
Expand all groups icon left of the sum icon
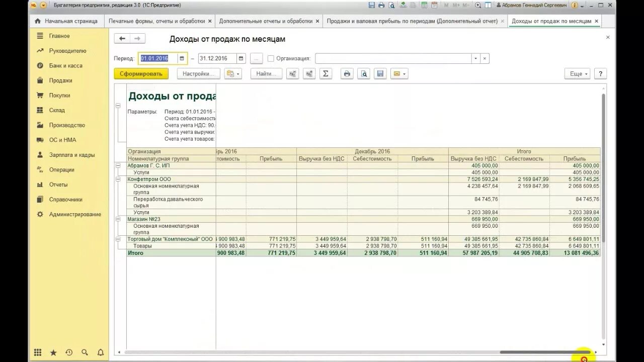pyautogui.click(x=309, y=74)
